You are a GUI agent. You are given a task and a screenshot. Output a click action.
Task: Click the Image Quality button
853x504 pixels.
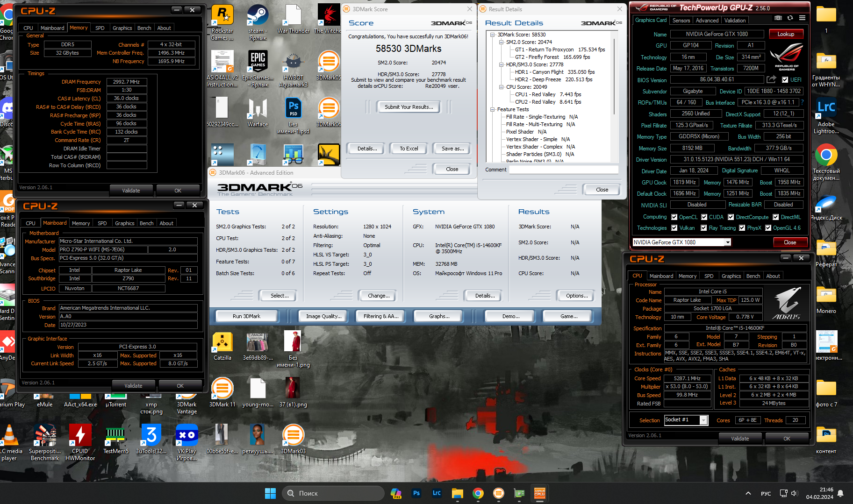click(323, 316)
